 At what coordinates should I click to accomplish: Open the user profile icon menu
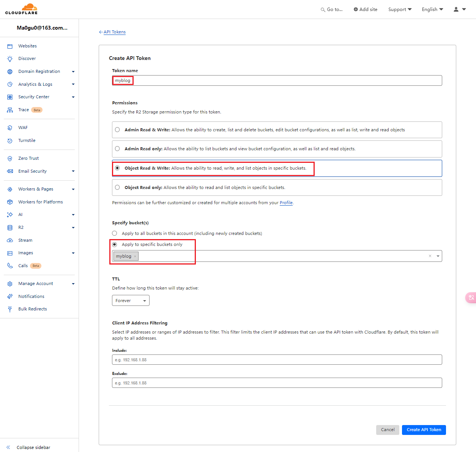click(459, 9)
